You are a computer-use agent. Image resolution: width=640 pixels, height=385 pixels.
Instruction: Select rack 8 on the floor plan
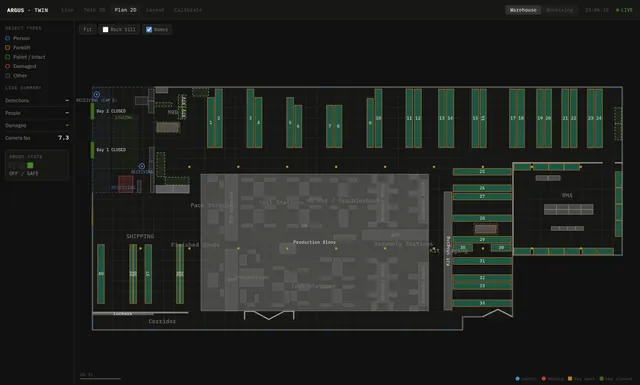point(338,126)
